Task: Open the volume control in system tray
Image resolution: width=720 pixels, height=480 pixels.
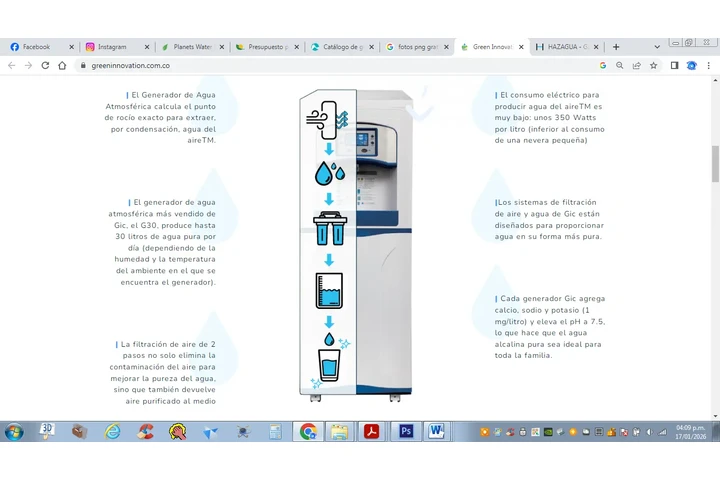Action: tap(650, 432)
